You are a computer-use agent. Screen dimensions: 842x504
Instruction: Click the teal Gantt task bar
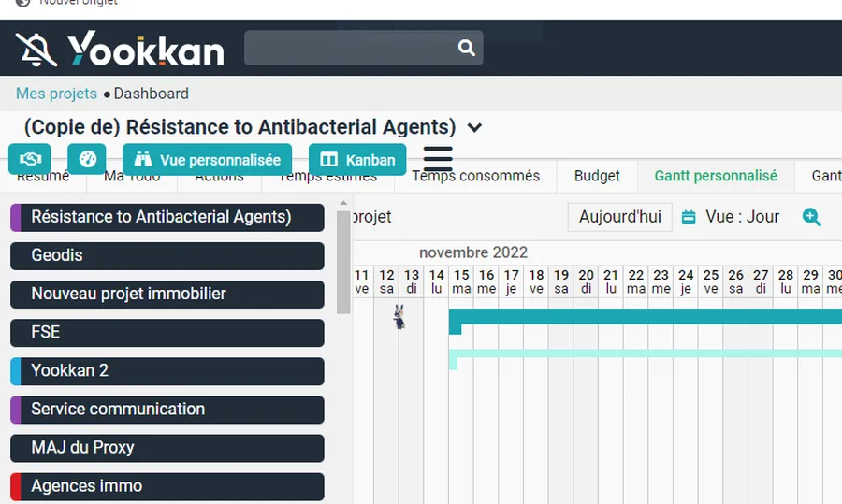[x=646, y=317]
